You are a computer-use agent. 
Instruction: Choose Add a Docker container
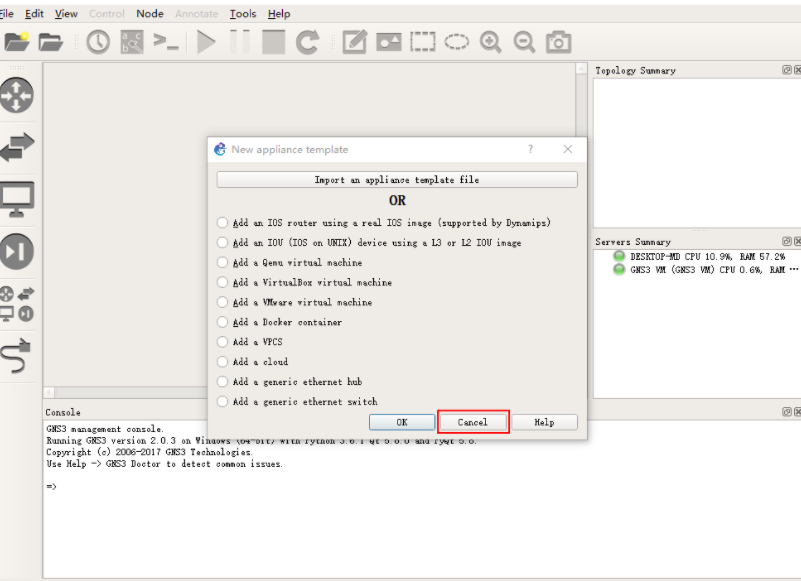221,322
